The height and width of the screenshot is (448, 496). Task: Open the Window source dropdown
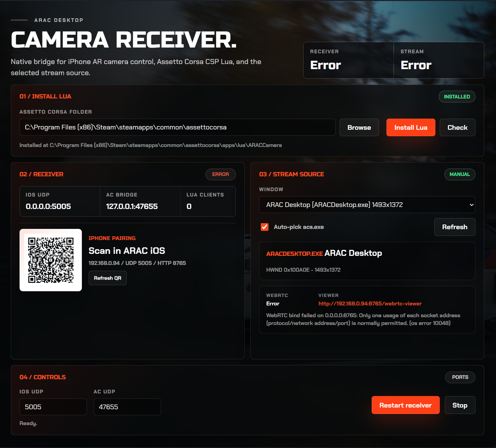point(367,205)
